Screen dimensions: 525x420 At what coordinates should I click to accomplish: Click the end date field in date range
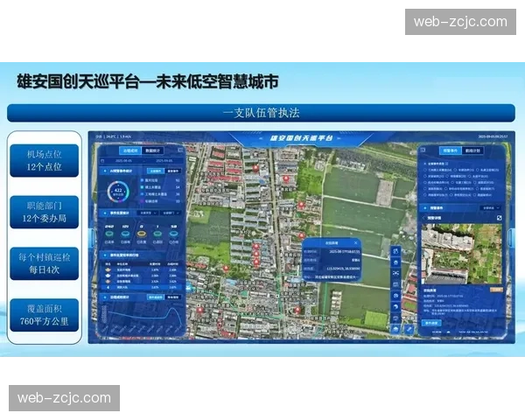[164, 161]
